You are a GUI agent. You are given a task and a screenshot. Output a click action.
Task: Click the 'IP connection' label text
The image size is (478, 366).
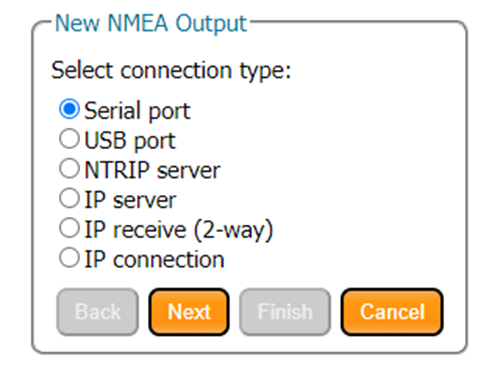(154, 259)
